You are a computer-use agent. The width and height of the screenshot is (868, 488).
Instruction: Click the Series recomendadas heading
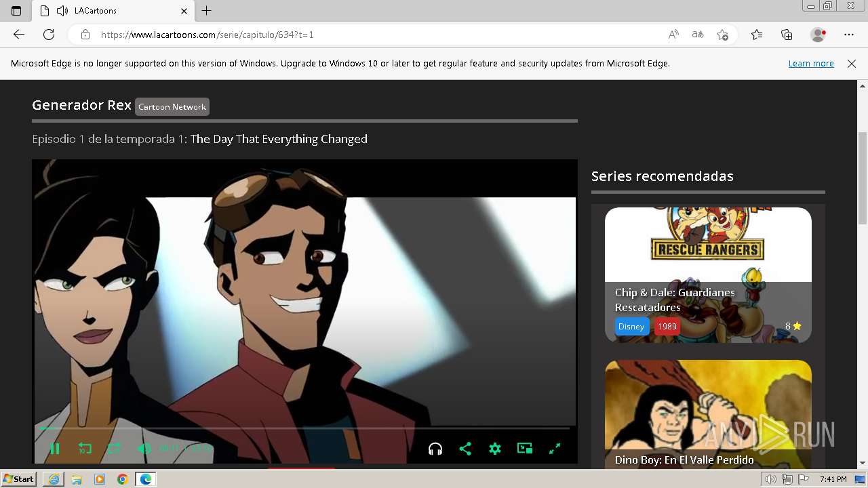(x=663, y=176)
